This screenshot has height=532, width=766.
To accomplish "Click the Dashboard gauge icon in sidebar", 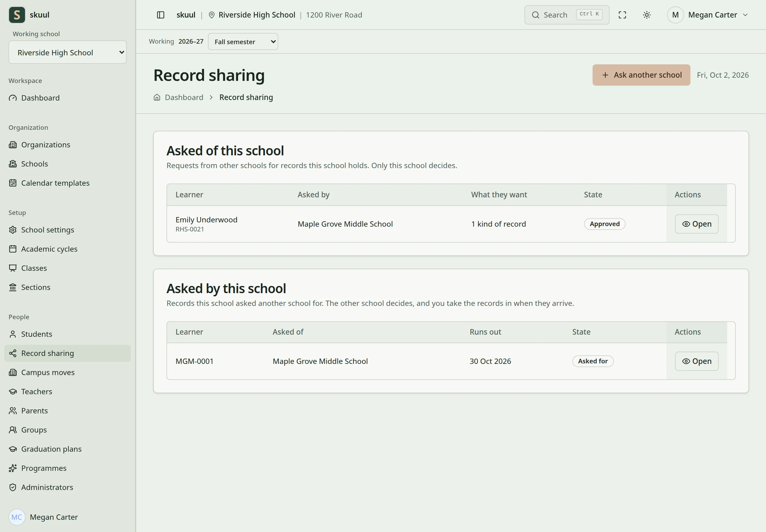I will (13, 98).
